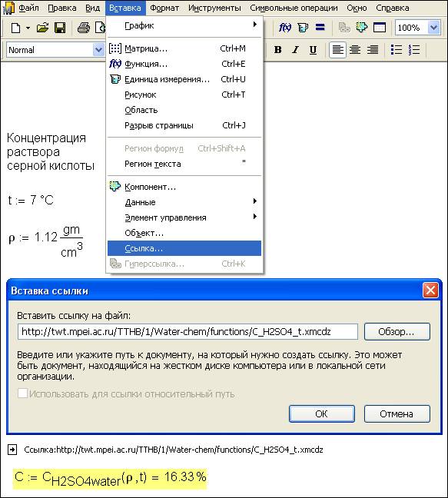Click the Calculate equals sign icon

[x=320, y=28]
